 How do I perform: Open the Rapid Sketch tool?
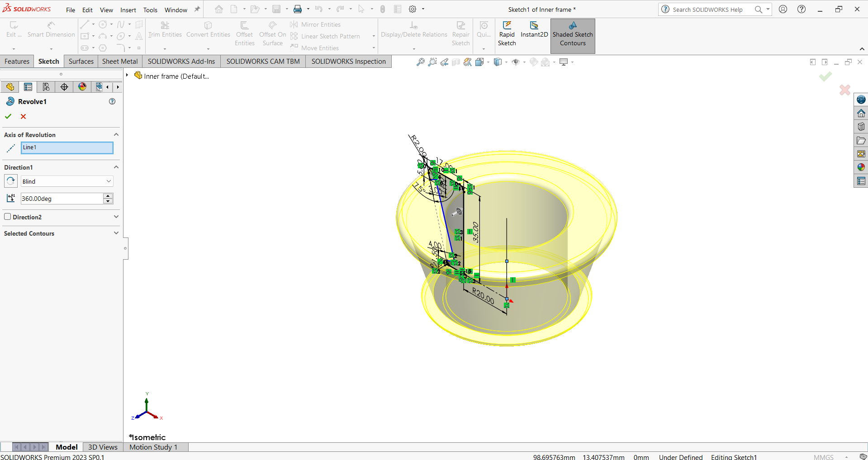[x=507, y=34]
